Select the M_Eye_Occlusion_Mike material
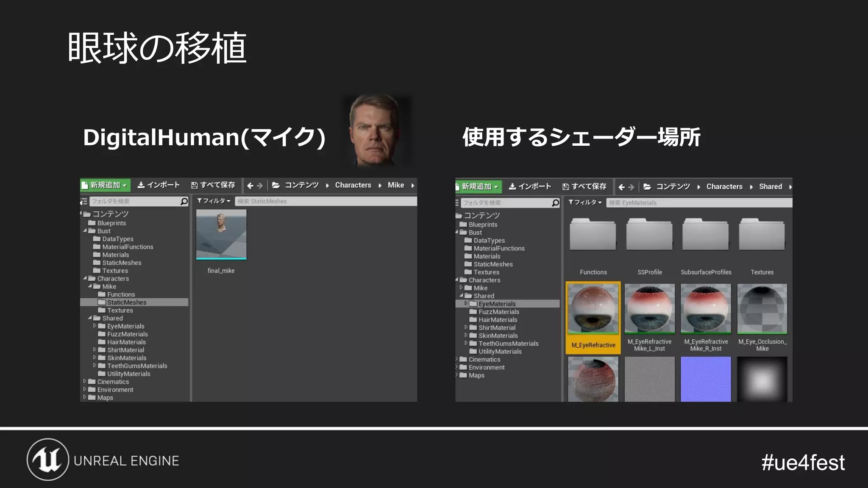 [x=762, y=309]
